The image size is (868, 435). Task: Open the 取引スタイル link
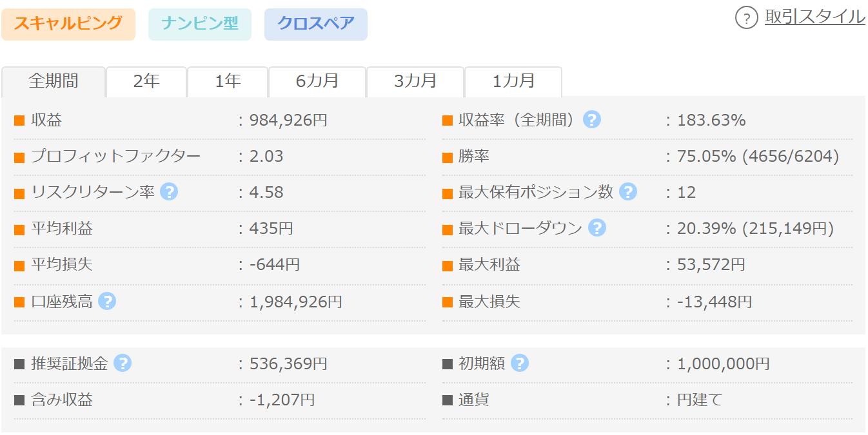coord(815,17)
